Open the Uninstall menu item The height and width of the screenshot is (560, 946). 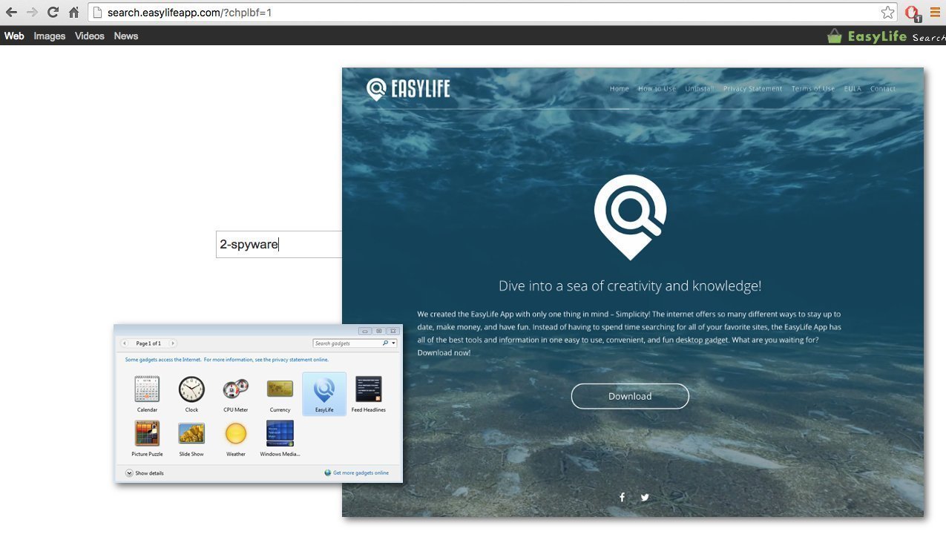pos(700,89)
